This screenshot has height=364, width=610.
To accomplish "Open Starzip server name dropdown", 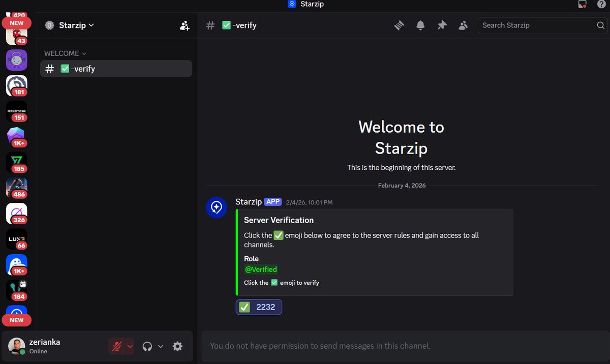I will 76,25.
